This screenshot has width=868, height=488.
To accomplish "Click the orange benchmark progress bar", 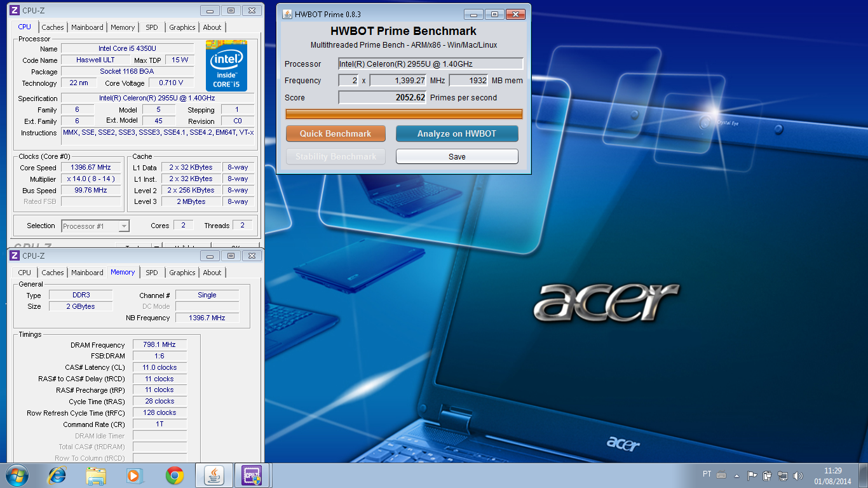I will coord(404,114).
